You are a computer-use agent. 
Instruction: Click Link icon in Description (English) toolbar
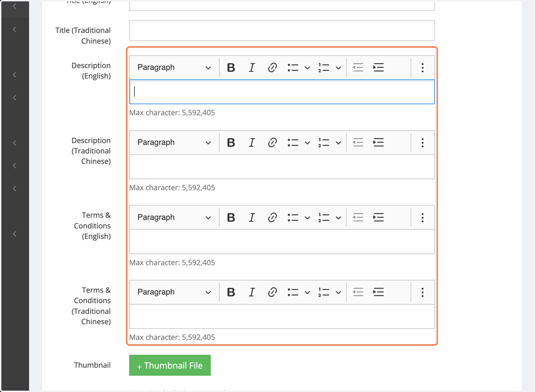(x=272, y=68)
